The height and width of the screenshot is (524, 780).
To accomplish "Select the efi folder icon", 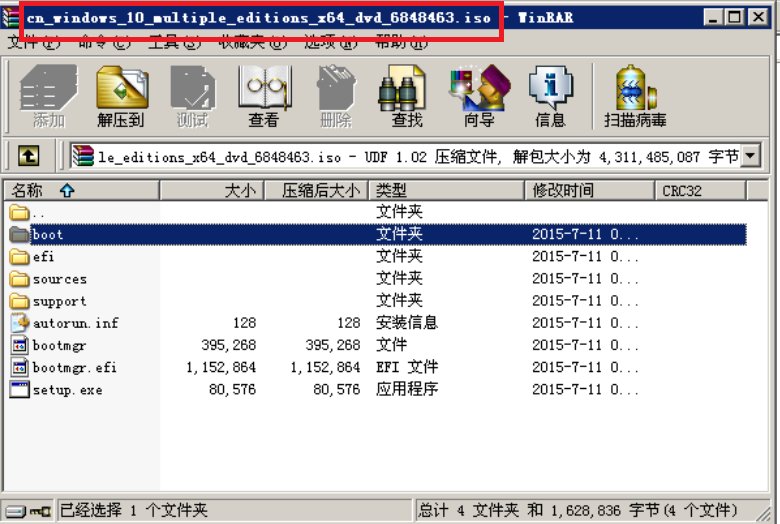I will click(19, 257).
